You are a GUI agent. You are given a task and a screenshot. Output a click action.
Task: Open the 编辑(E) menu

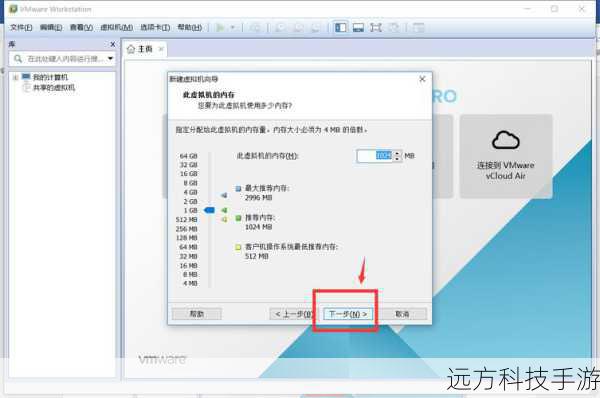coord(51,28)
